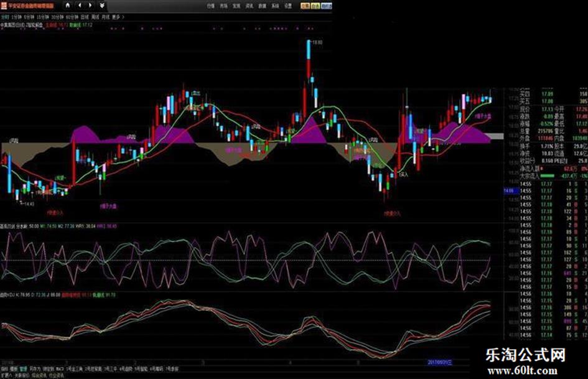Select the MACD indicator tab
Viewport: 588px width, 379px height.
(59, 368)
